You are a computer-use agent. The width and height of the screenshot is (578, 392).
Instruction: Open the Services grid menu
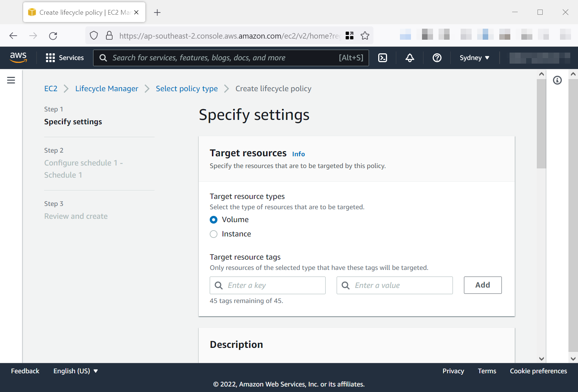click(x=65, y=58)
